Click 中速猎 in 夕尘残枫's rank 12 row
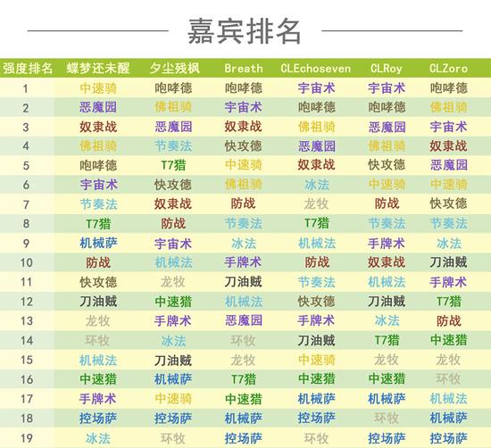The height and width of the screenshot is (448, 491). [x=173, y=302]
